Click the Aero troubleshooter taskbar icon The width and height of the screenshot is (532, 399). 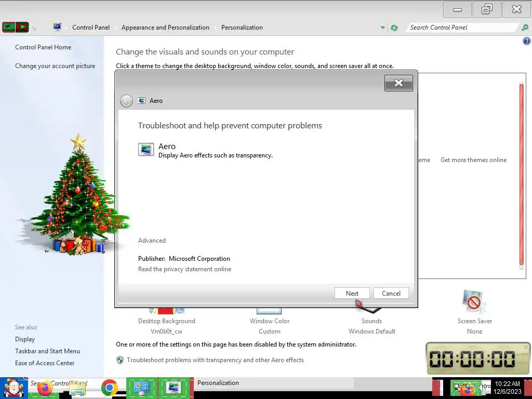click(175, 388)
